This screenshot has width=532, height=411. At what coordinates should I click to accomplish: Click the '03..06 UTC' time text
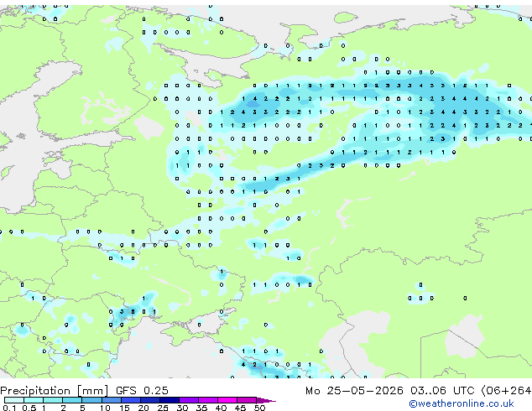[442, 391]
